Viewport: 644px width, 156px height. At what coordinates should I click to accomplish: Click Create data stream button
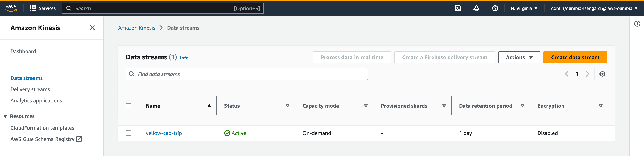[x=575, y=57]
